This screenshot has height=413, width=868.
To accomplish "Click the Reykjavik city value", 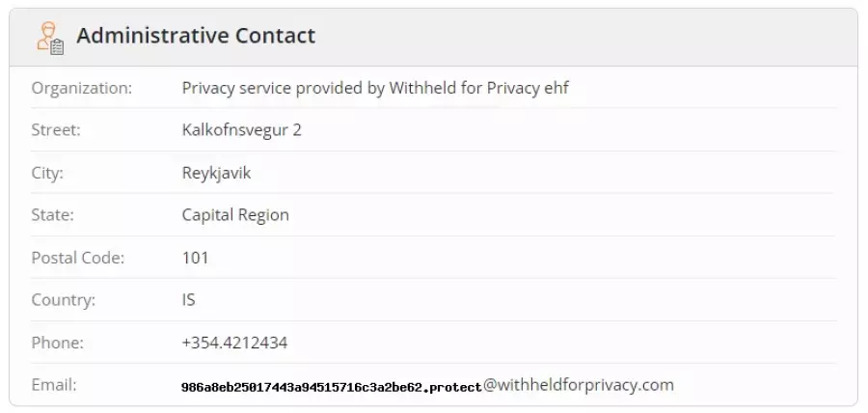I will pyautogui.click(x=216, y=174).
